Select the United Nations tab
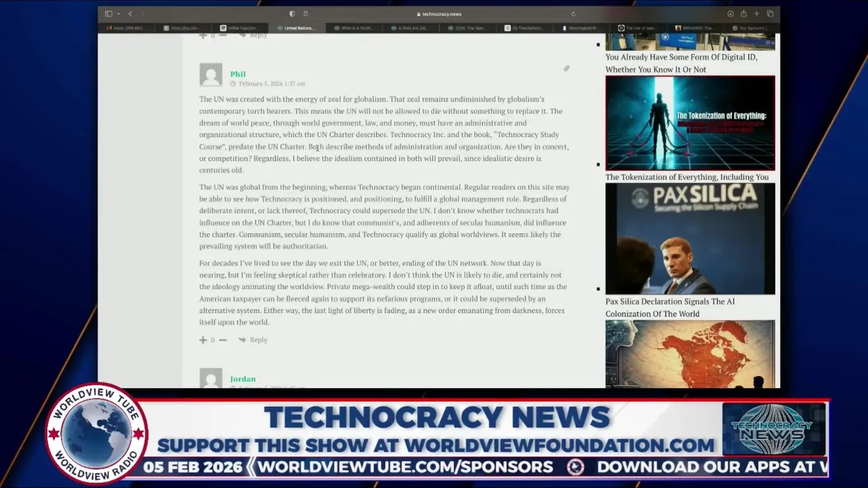868x488 pixels. click(298, 28)
